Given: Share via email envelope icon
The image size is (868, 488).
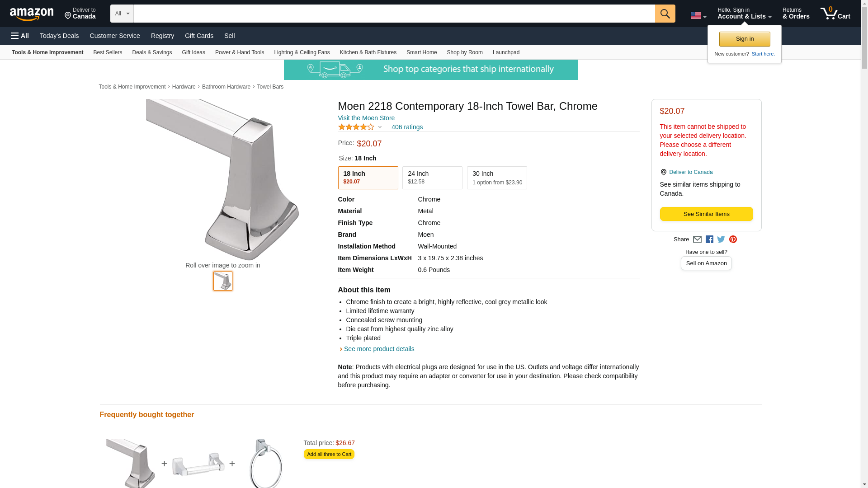Looking at the screenshot, I should coord(697,239).
